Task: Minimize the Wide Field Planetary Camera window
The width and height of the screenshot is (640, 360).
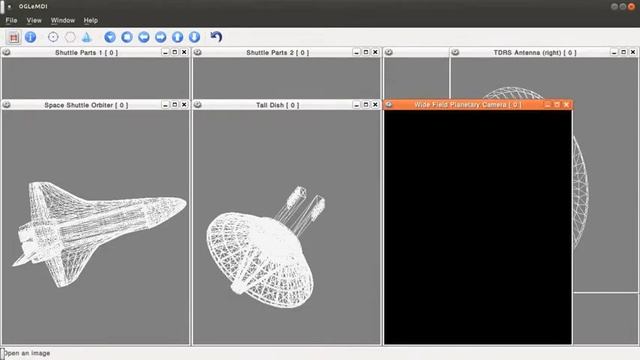Action: point(547,104)
